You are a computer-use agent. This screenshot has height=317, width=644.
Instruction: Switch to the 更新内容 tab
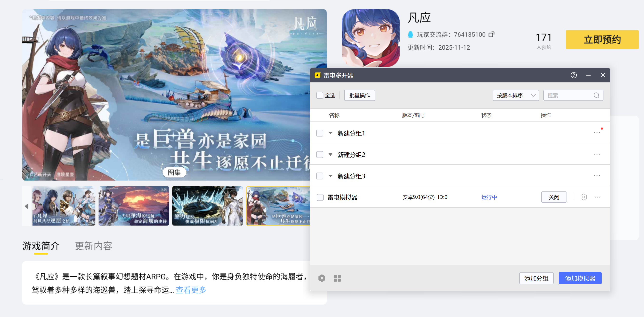(x=93, y=246)
